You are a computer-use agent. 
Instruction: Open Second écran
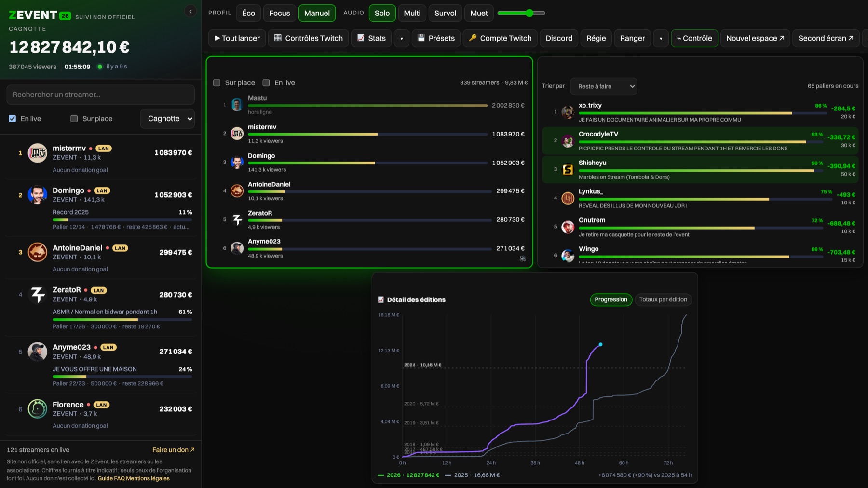(x=826, y=38)
